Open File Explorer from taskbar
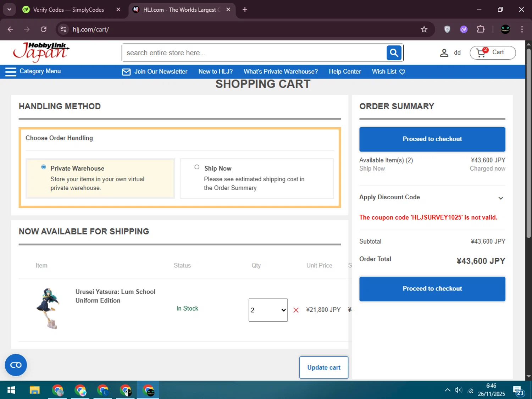This screenshot has height=399, width=532. pos(34,390)
